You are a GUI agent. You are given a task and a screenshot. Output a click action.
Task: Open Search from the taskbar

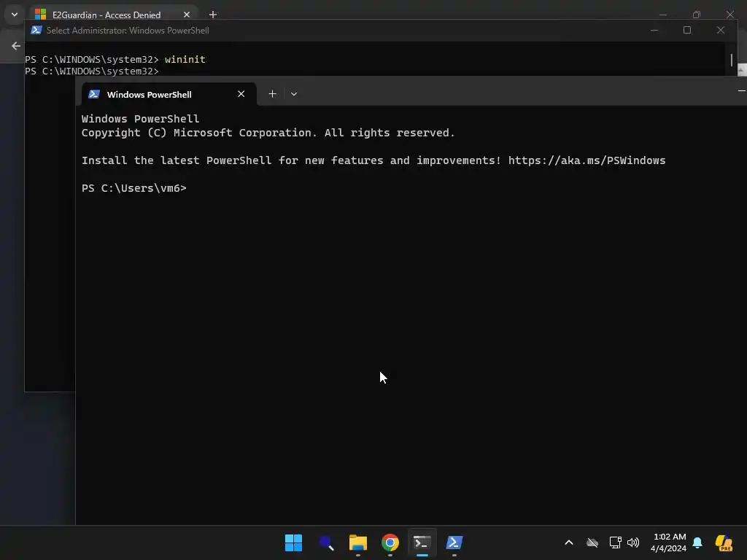(326, 542)
